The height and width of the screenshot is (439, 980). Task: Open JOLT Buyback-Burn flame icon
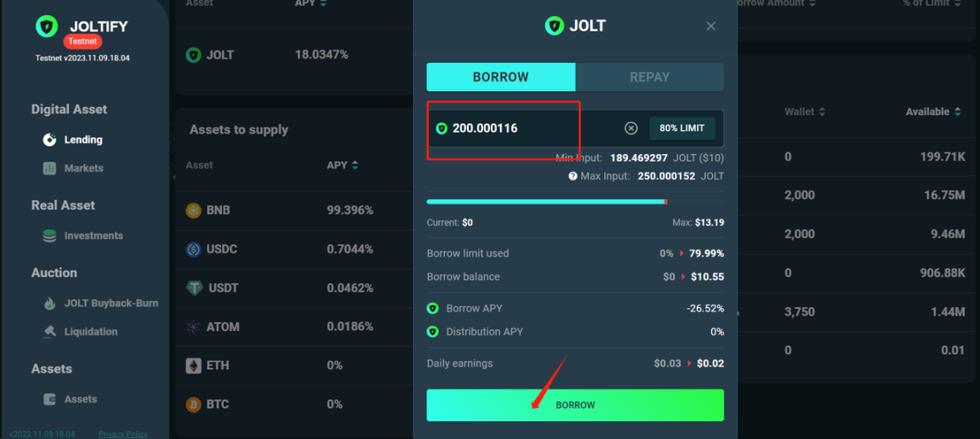49,303
